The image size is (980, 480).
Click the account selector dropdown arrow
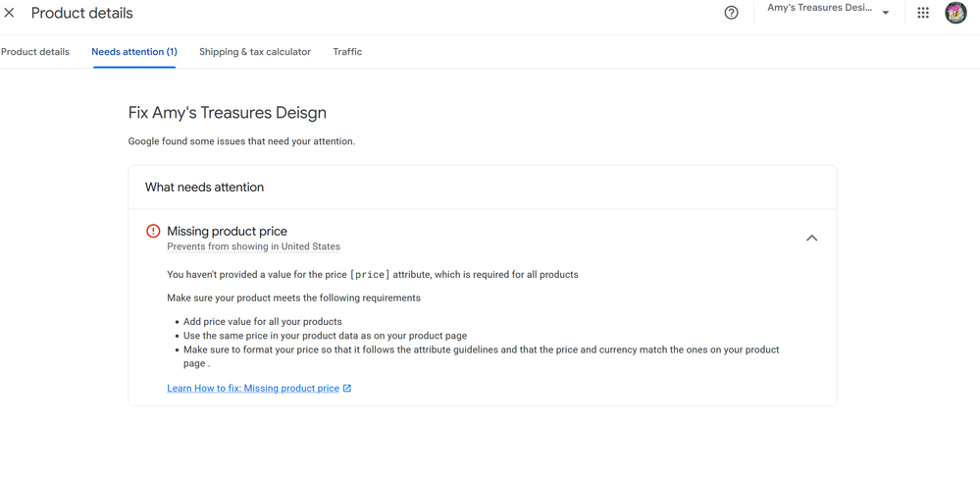(886, 13)
